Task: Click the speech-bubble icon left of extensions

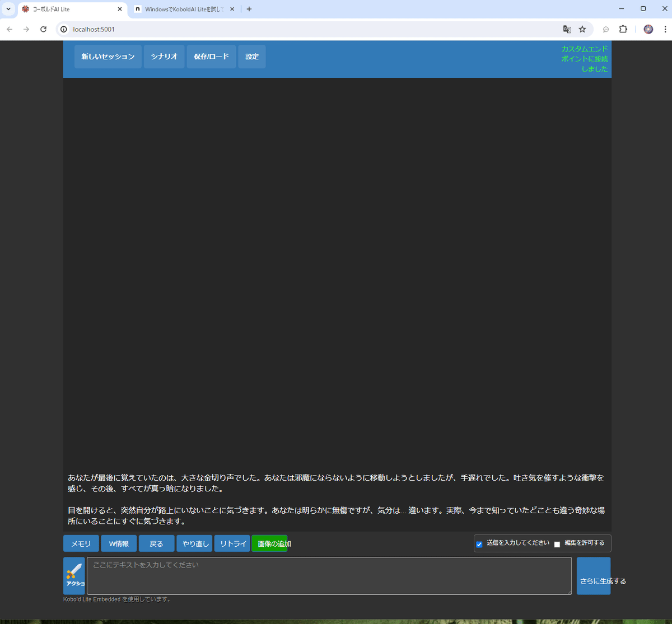Action: (606, 29)
